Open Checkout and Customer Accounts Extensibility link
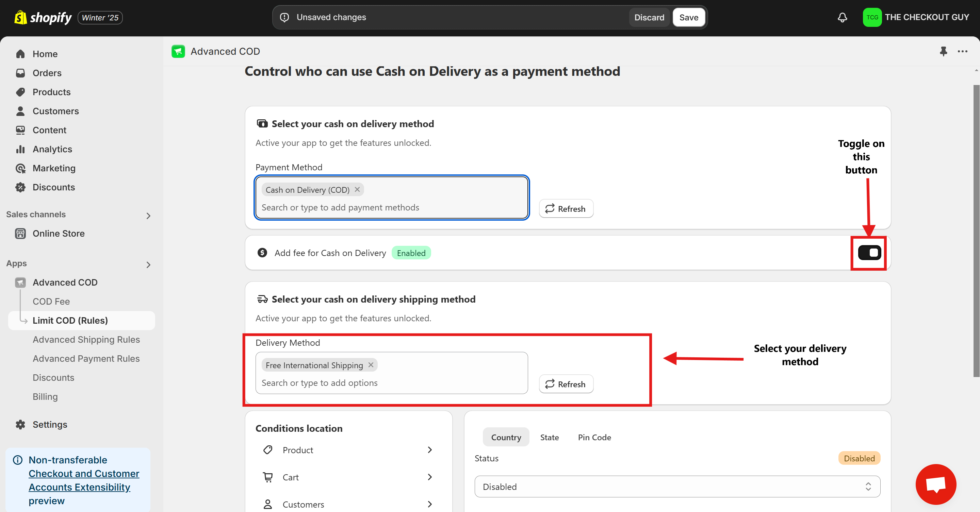The width and height of the screenshot is (980, 512). tap(84, 480)
